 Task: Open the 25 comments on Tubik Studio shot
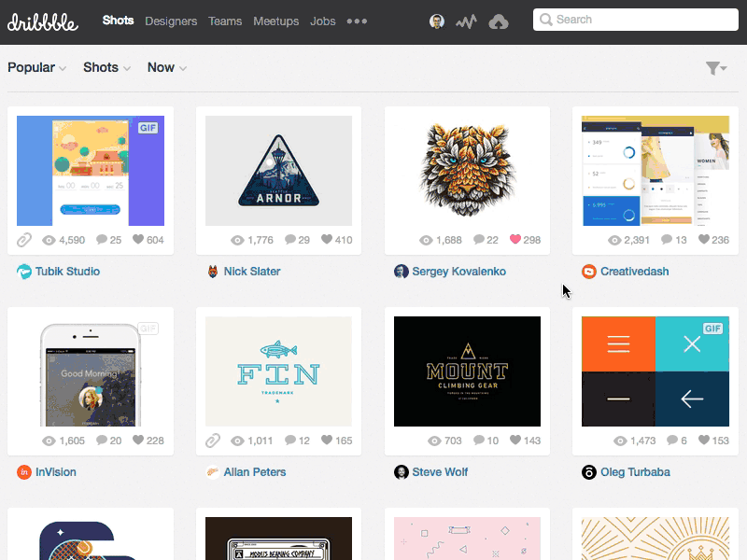pos(108,240)
